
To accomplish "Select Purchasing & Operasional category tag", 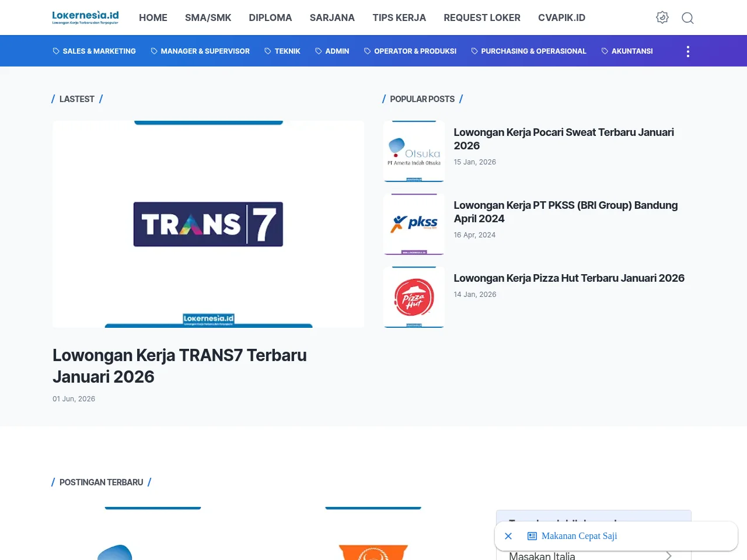I will pos(529,51).
